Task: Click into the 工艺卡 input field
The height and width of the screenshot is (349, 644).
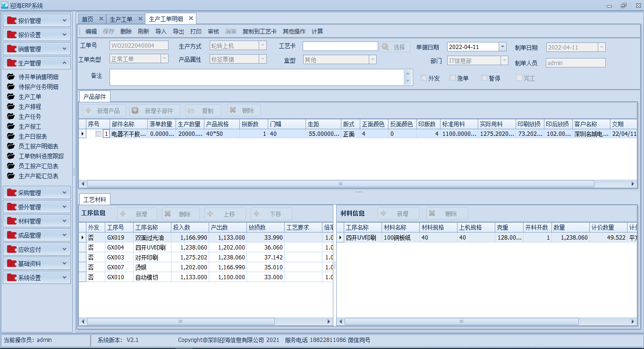Action: [340, 46]
